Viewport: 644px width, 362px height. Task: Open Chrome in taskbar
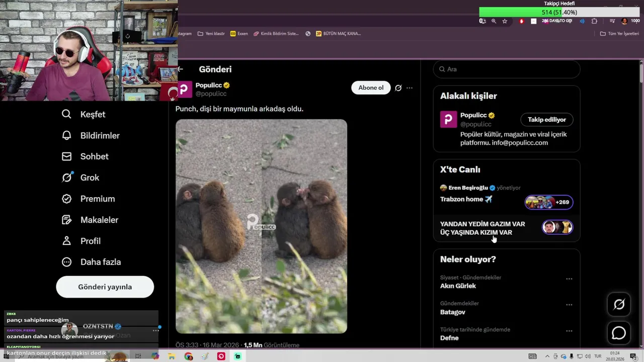pyautogui.click(x=188, y=356)
